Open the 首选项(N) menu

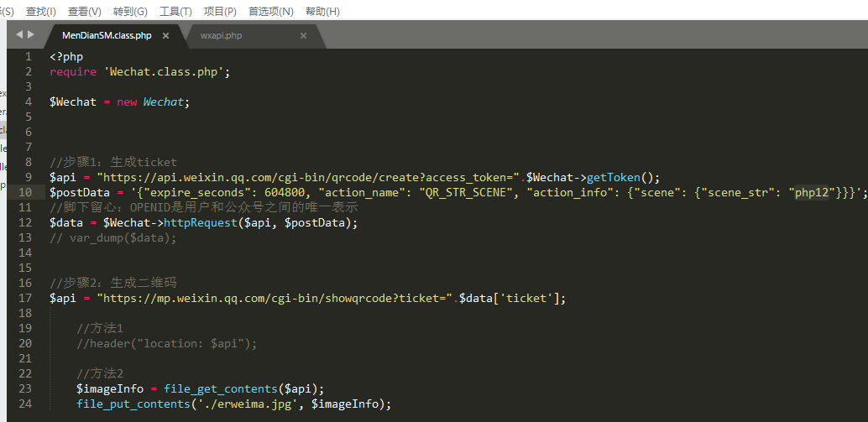pyautogui.click(x=271, y=11)
